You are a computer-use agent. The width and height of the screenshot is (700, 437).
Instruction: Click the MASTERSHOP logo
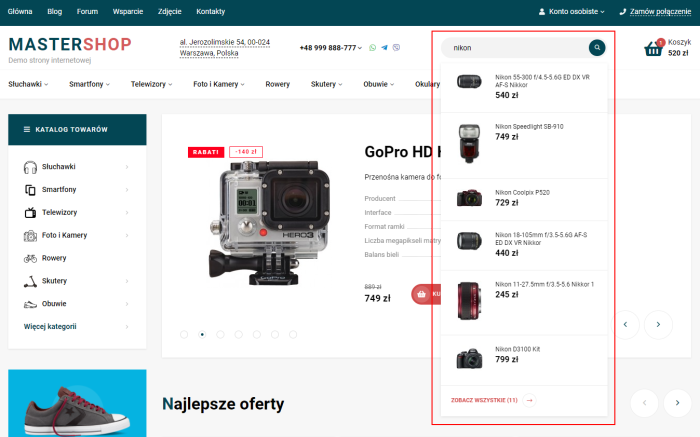point(70,45)
